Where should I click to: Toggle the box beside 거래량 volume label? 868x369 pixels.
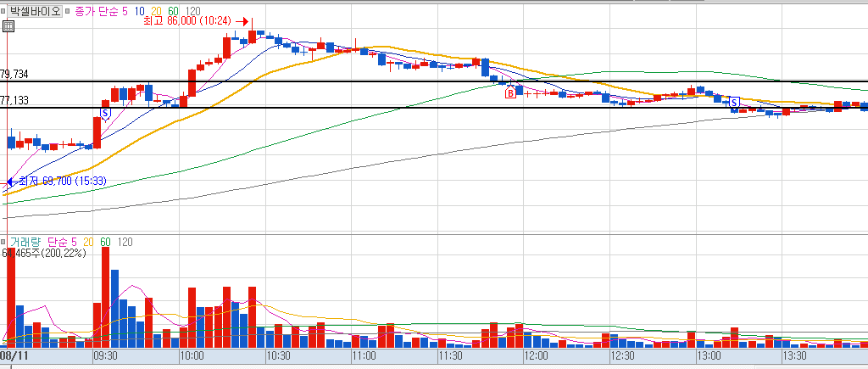pos(4,242)
